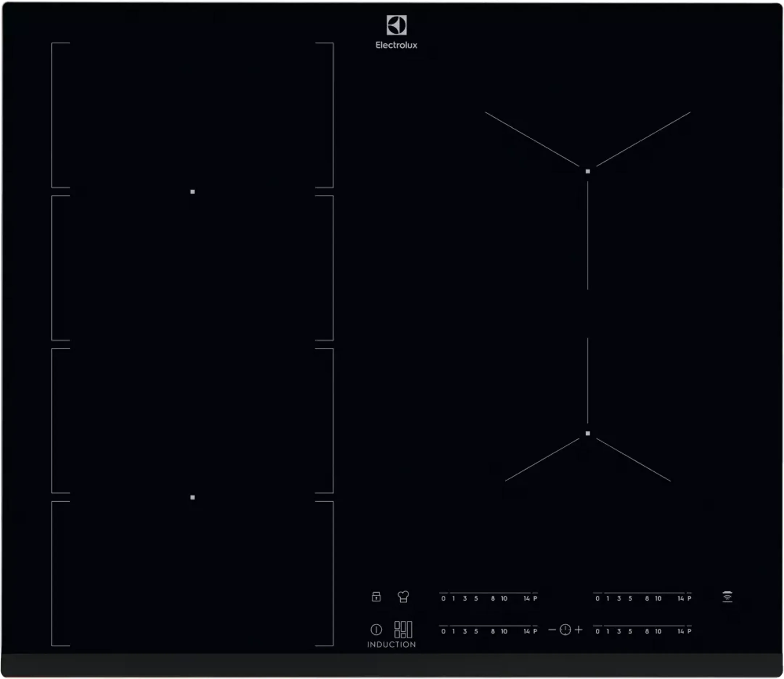This screenshot has height=679, width=784.
Task: Tap the Hob2Hood wireless hood icon
Action: (x=727, y=597)
